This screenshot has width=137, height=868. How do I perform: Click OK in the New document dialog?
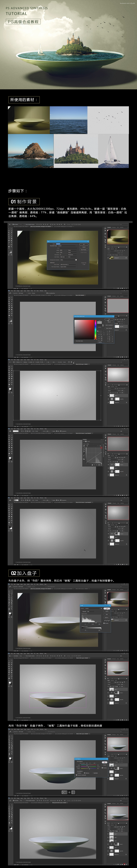(84, 244)
